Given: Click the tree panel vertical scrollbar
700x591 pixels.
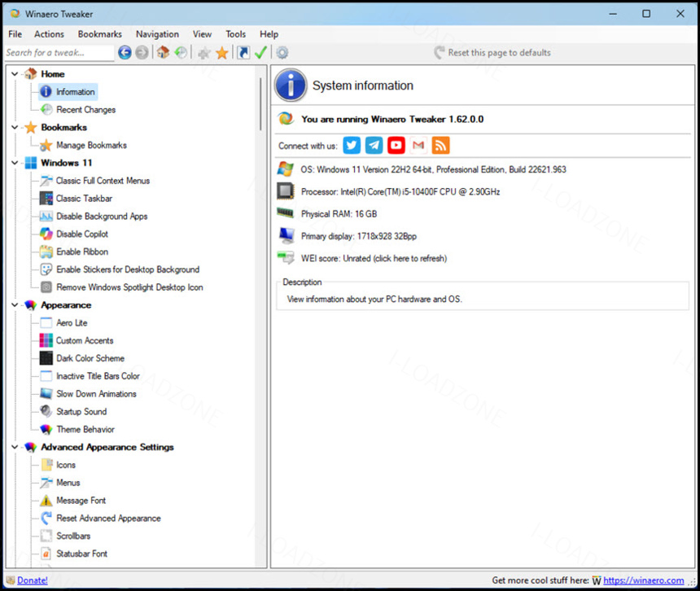Looking at the screenshot, I should [260, 103].
